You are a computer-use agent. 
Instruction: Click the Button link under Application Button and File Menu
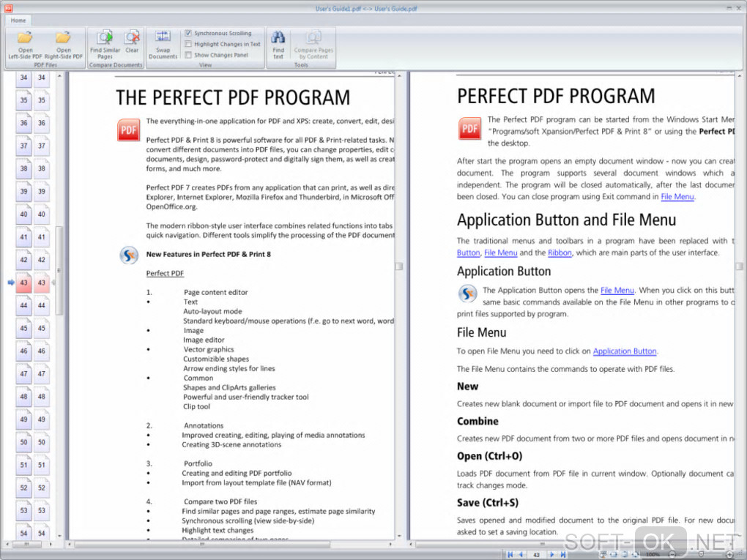[x=468, y=253]
